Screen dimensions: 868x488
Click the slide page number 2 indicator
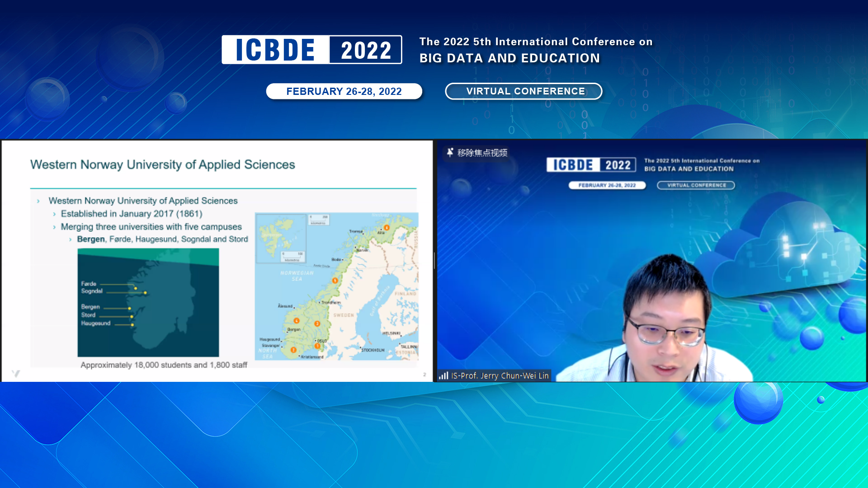coord(424,374)
